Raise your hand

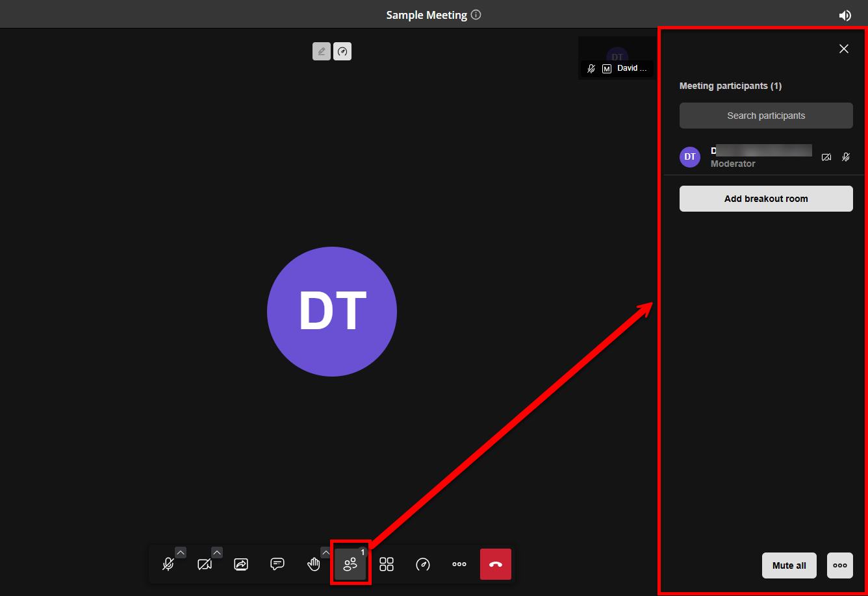pyautogui.click(x=314, y=564)
